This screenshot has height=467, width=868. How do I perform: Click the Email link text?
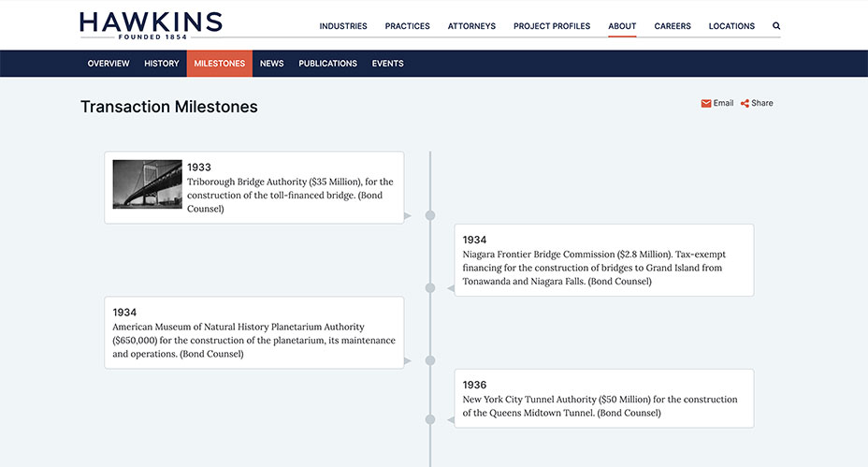click(723, 103)
